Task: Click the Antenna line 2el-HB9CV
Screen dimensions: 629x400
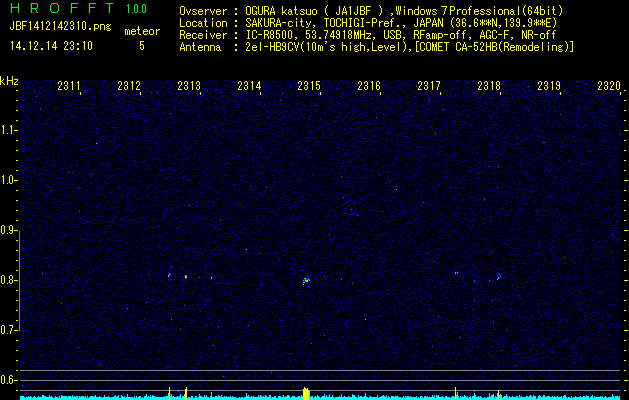Action: [376, 47]
